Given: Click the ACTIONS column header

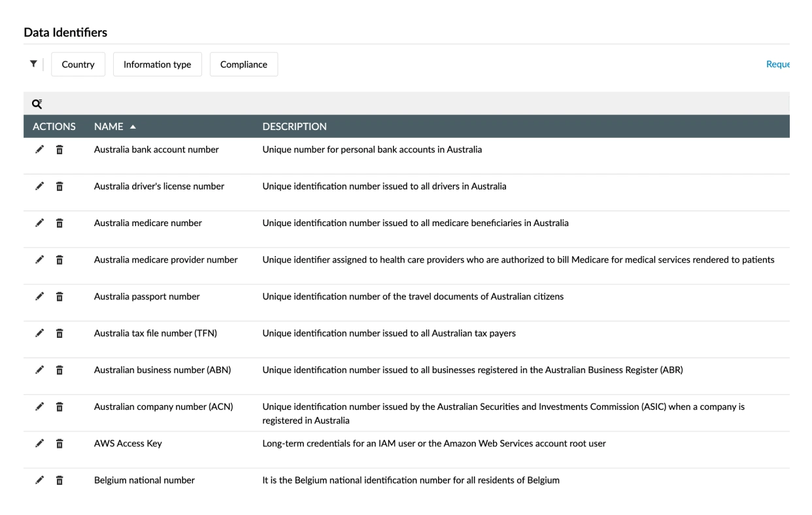Looking at the screenshot, I should pos(54,126).
